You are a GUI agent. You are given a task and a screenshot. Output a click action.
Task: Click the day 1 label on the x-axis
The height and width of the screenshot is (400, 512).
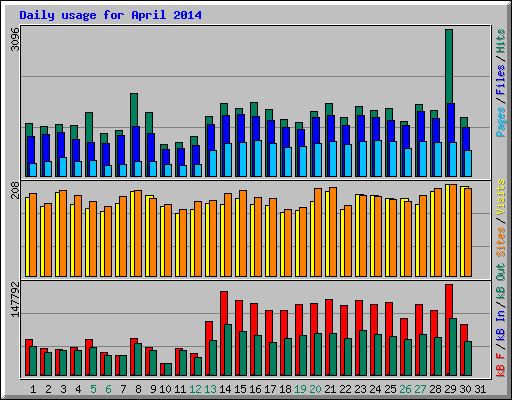(33, 389)
